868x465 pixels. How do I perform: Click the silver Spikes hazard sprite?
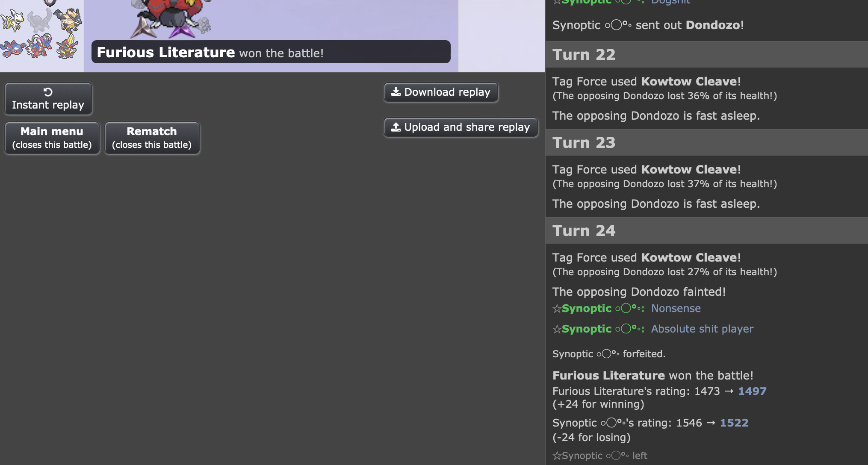click(144, 28)
